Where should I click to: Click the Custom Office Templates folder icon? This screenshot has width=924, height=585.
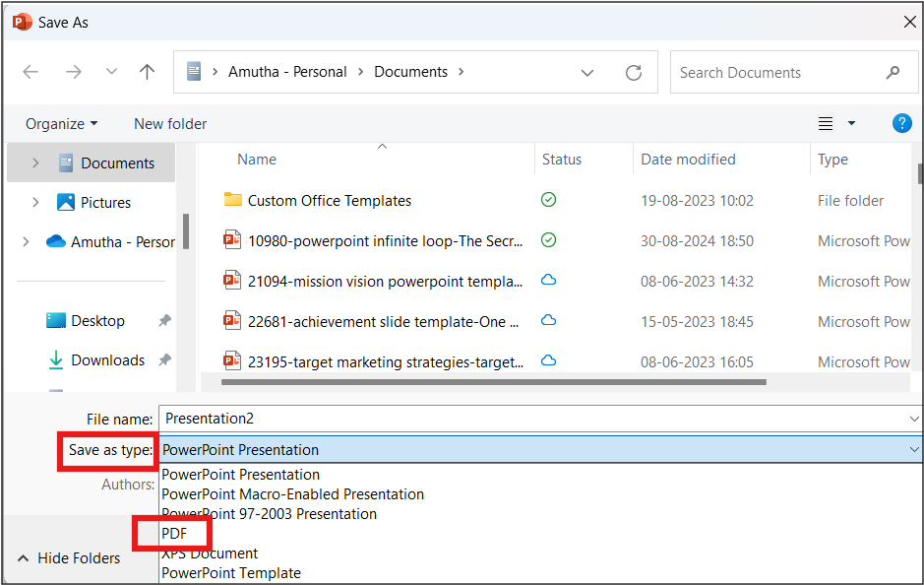coord(233,199)
